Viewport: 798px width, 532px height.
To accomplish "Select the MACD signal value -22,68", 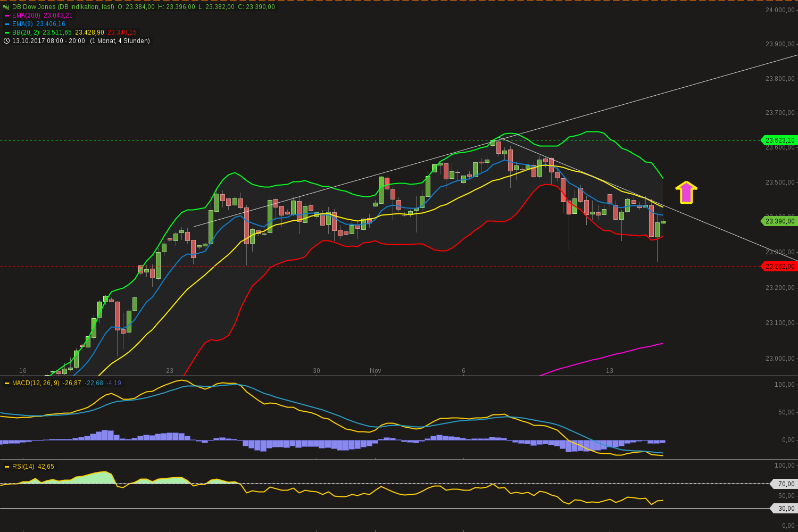I will tap(94, 383).
